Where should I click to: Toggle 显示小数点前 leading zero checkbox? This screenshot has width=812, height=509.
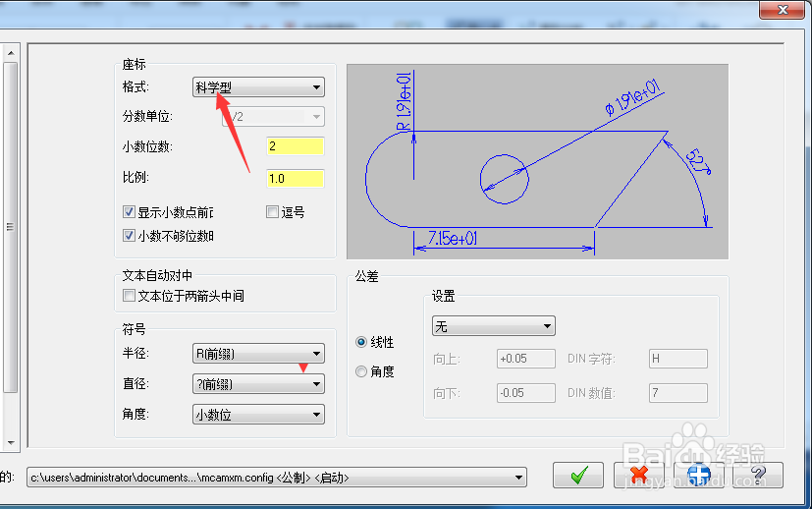pyautogui.click(x=129, y=212)
